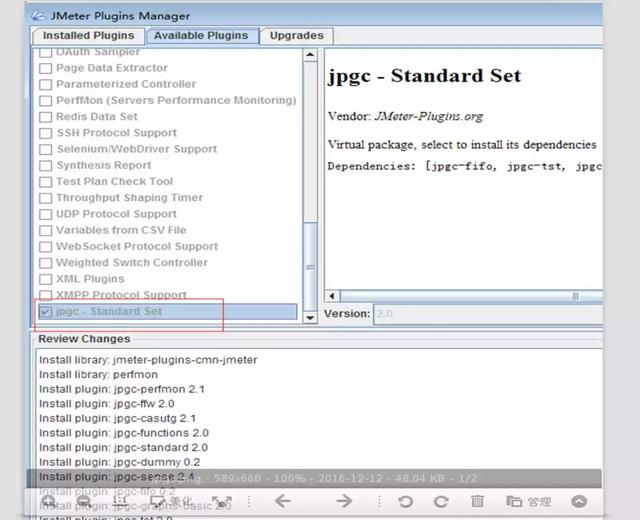640x520 pixels.
Task: Rotate image clockwise
Action: click(x=441, y=501)
